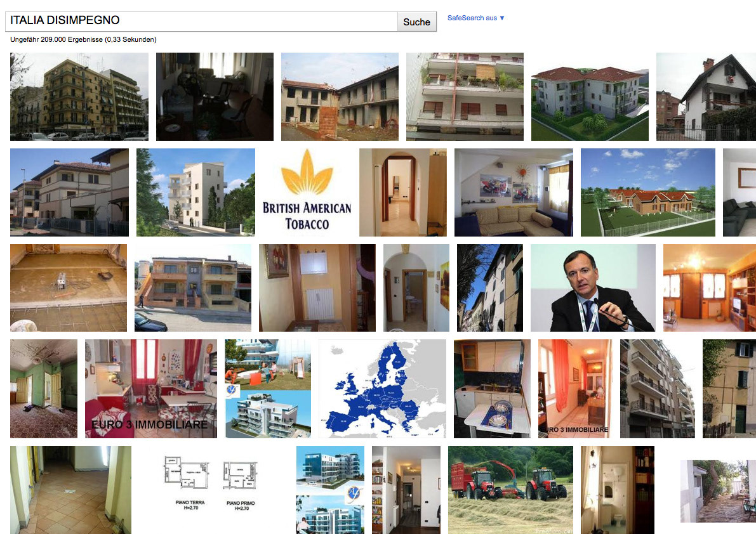The width and height of the screenshot is (756, 534).
Task: Select the white modern tower building photo
Action: 196,192
